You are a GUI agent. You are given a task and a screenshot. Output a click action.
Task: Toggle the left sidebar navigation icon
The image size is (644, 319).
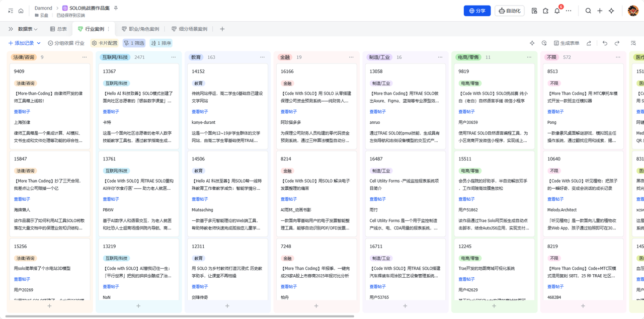tap(11, 11)
